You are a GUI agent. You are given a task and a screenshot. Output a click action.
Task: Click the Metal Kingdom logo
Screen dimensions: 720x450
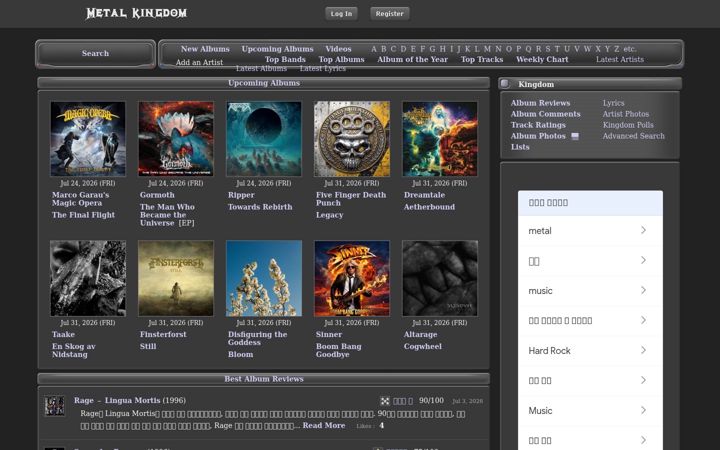[136, 13]
